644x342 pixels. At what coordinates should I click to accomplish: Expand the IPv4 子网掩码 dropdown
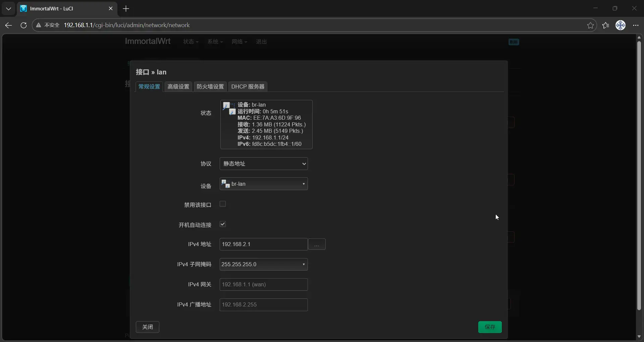[x=264, y=264]
